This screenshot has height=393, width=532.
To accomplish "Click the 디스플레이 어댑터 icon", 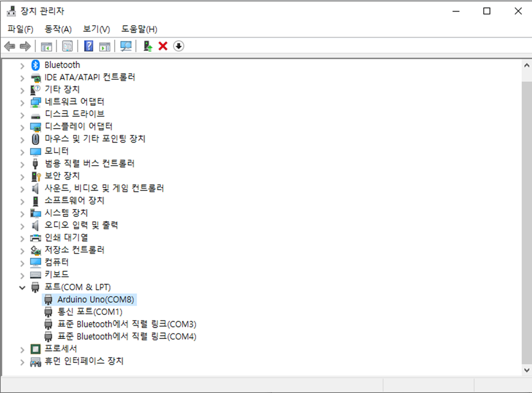I will pos(35,127).
